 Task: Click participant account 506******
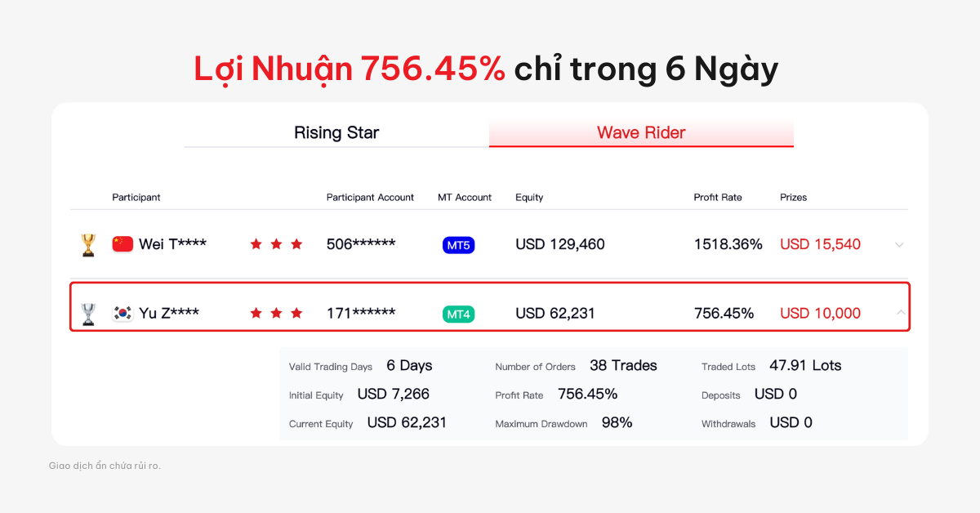(x=361, y=244)
